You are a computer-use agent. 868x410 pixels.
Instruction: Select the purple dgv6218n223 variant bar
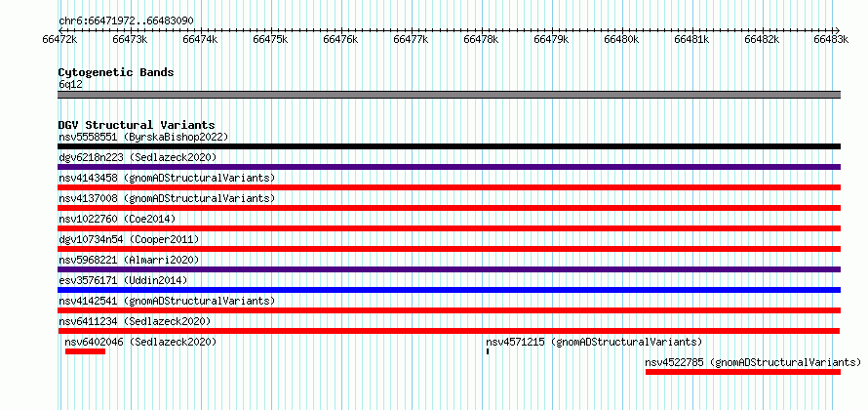click(x=449, y=167)
